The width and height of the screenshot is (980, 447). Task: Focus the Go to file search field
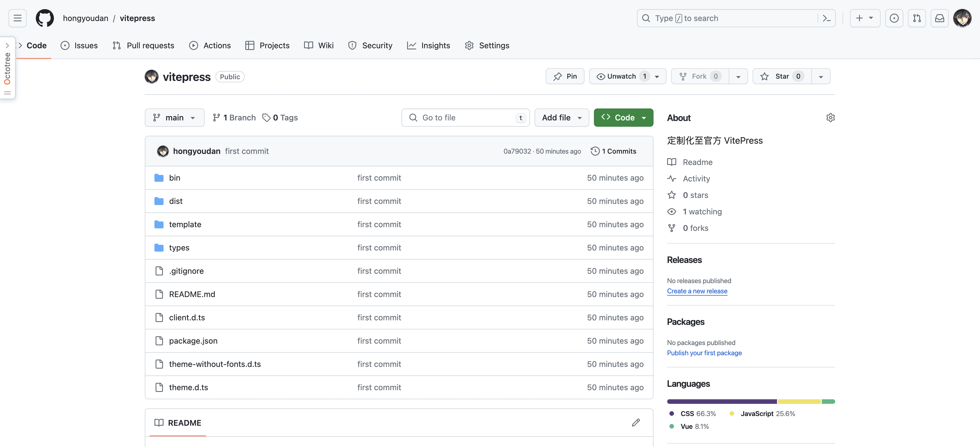[x=465, y=118]
